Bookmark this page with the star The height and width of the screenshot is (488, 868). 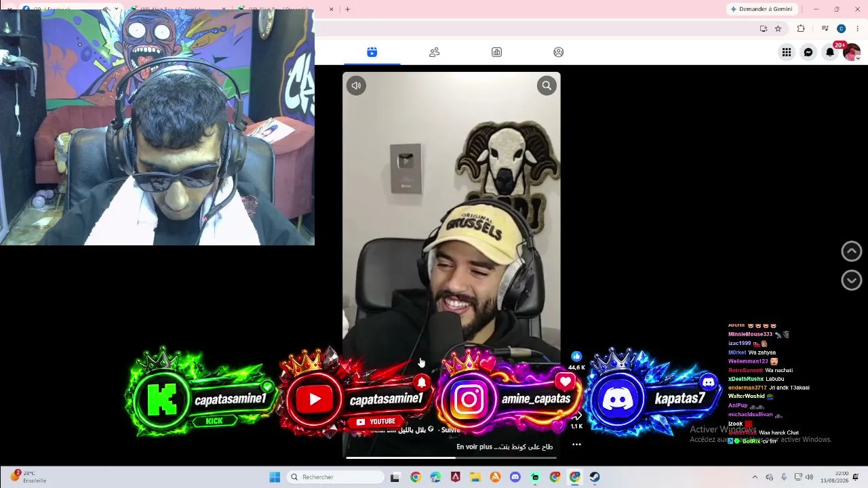tap(778, 28)
